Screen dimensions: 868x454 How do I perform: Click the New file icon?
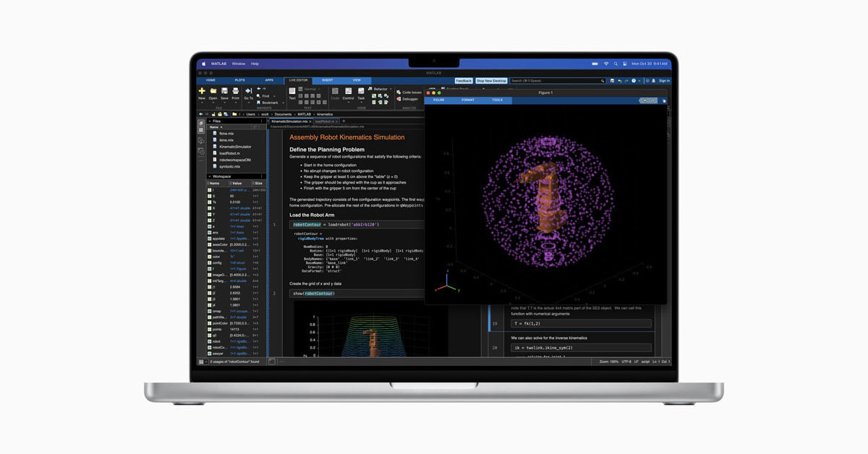202,91
